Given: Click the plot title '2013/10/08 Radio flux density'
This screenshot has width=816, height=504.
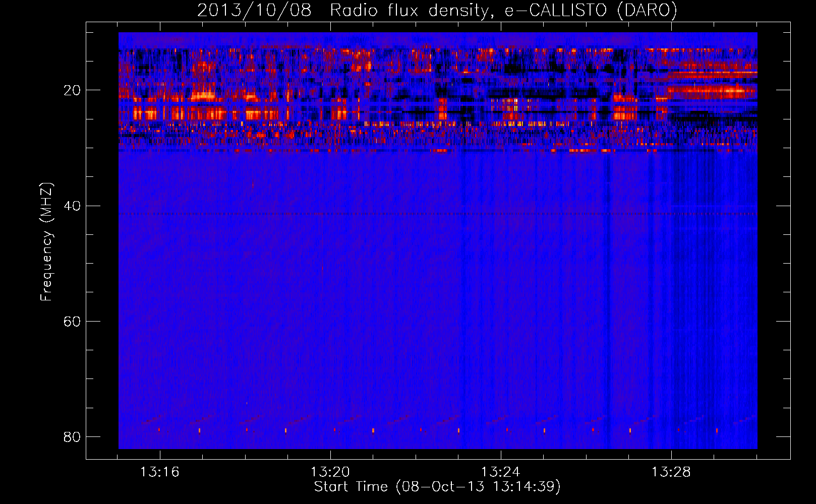Looking at the screenshot, I should pyautogui.click(x=437, y=10).
